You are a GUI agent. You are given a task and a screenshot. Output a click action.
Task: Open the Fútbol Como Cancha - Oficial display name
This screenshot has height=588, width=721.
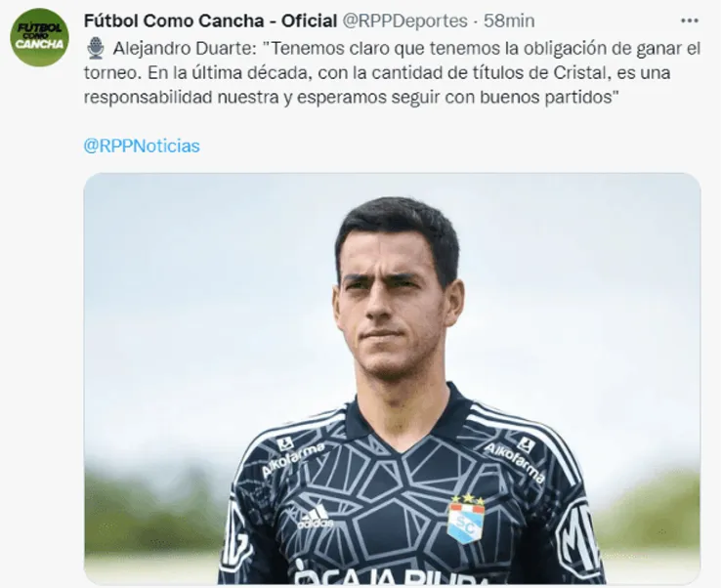point(211,21)
